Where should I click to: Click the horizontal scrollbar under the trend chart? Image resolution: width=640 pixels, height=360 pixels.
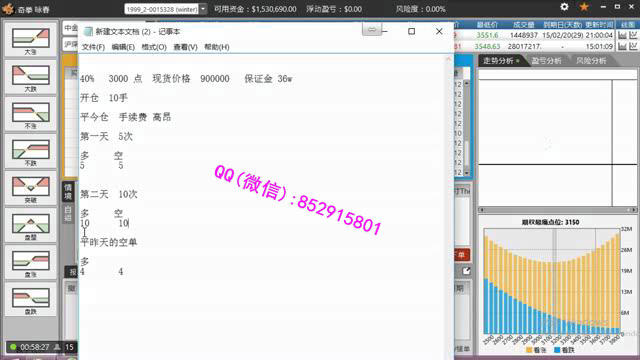(558, 210)
